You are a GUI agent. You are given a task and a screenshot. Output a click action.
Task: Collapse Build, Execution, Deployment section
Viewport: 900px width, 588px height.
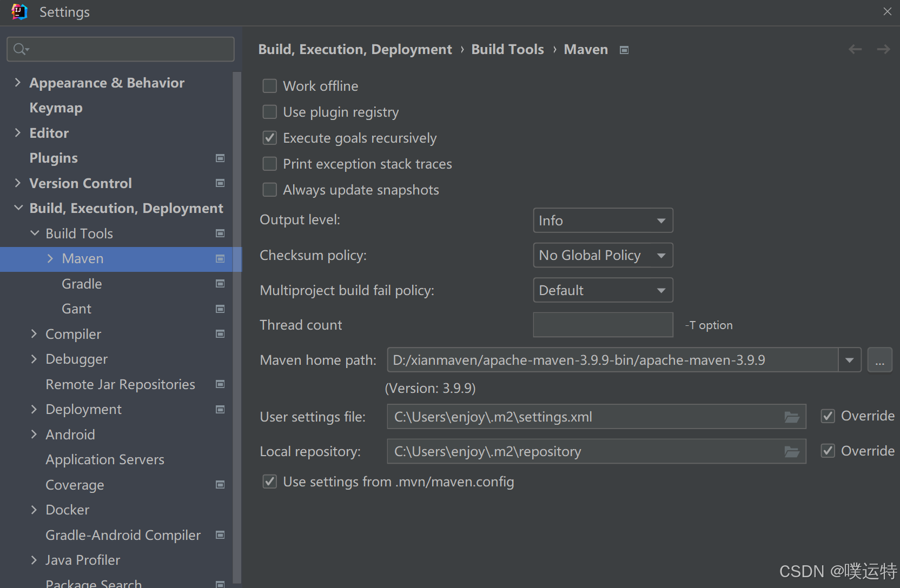[x=18, y=208]
